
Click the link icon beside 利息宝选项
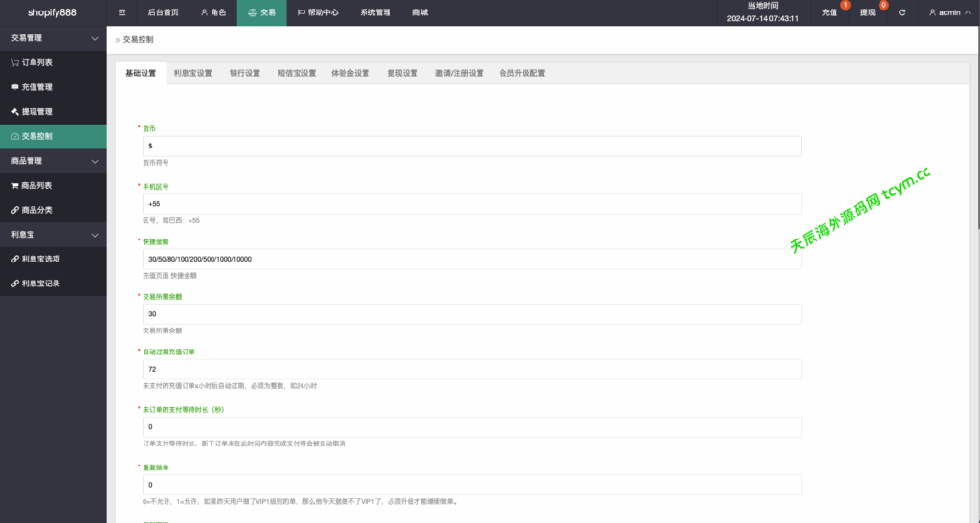(x=15, y=259)
